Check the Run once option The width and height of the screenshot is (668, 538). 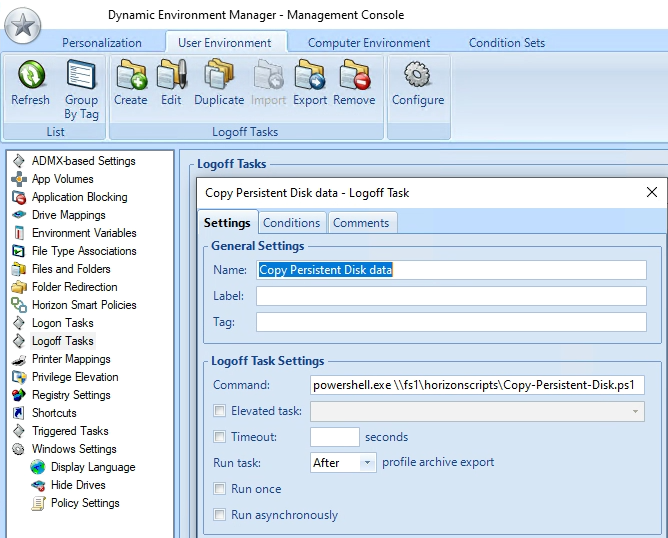219,489
